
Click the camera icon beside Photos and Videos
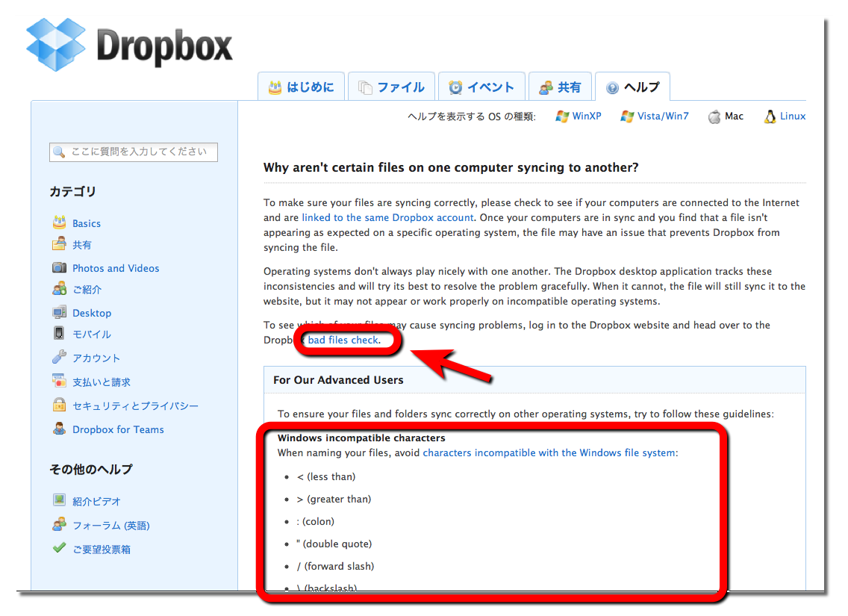pyautogui.click(x=59, y=267)
